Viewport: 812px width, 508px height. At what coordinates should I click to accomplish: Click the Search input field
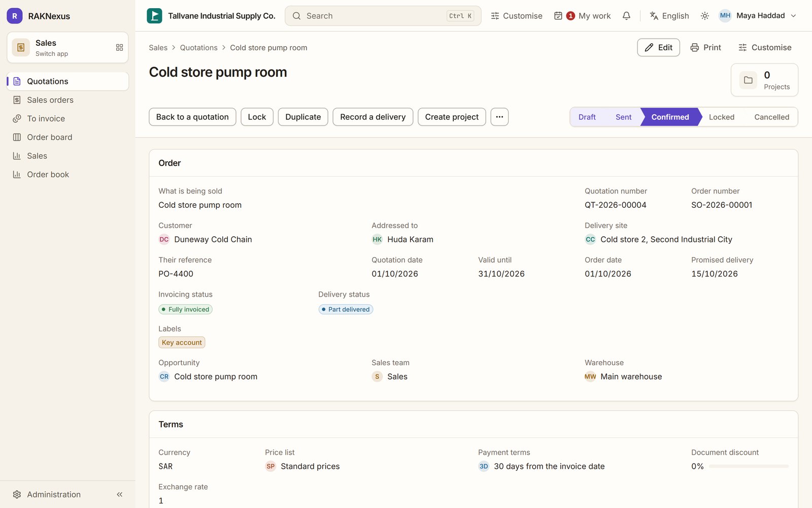tap(383, 16)
